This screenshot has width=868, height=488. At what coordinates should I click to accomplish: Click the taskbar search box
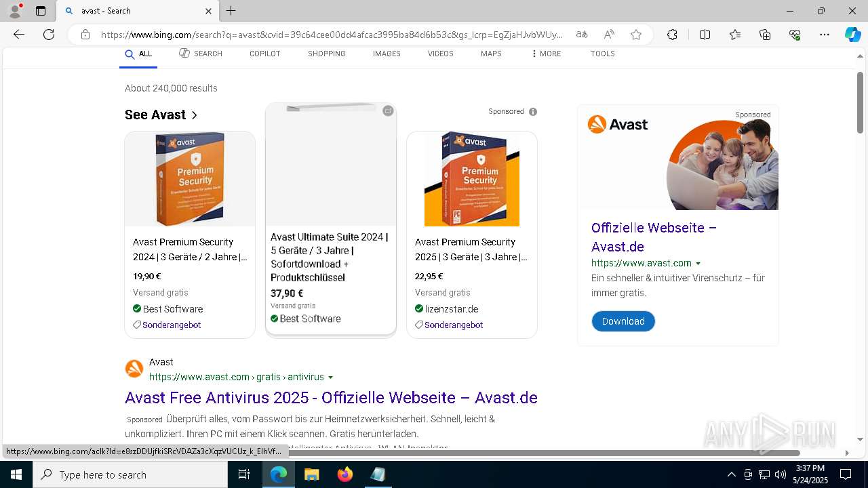point(130,474)
